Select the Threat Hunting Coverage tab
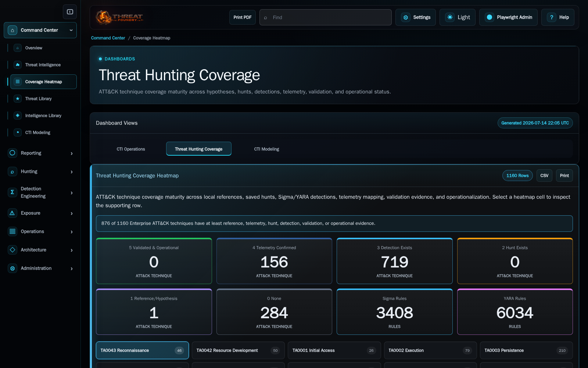Viewport: 588px width, 368px height. 198,149
